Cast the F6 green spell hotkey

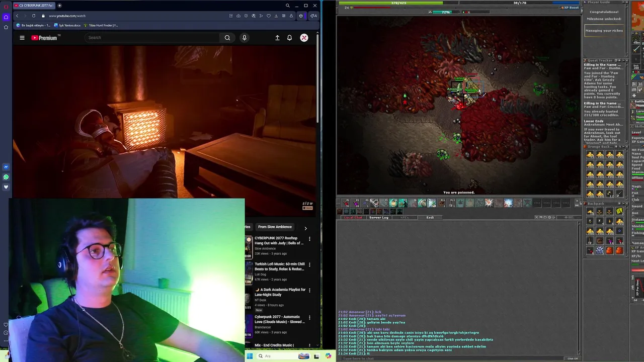[394, 203]
